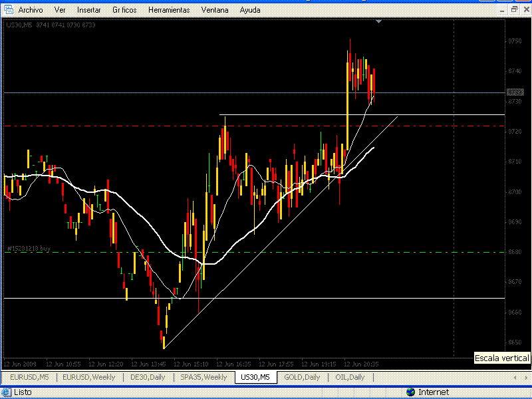Click the 12 Jun 17:55 time label

click(x=276, y=364)
